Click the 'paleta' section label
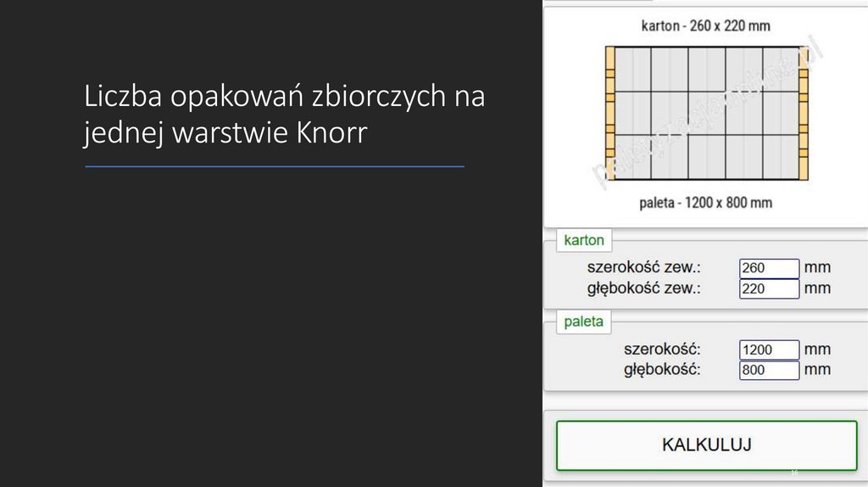Screen dimensions: 868x487 (583, 322)
